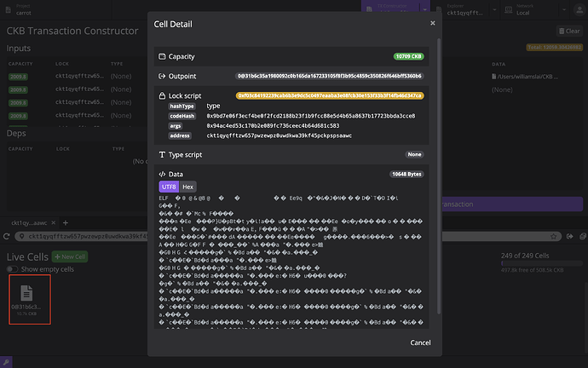Click the Clear button with trash icon
The width and height of the screenshot is (588, 368).
tap(569, 32)
